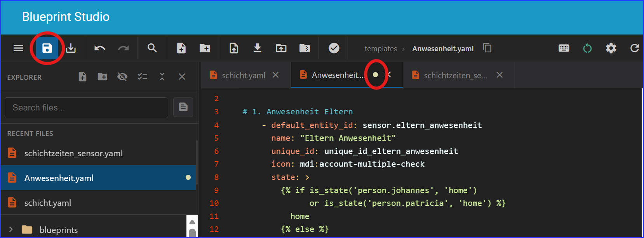This screenshot has width=644, height=238.
Task: Undo the last edit
Action: (100, 48)
